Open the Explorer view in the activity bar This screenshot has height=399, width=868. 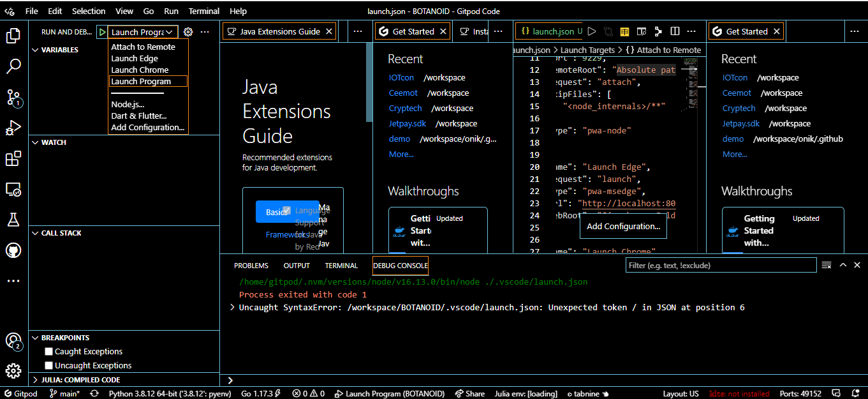coord(13,35)
